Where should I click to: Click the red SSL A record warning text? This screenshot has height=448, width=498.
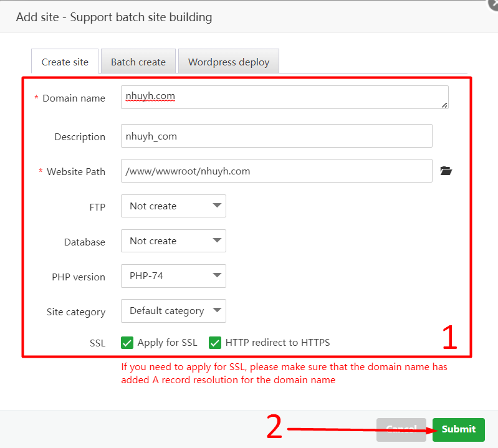(x=284, y=373)
